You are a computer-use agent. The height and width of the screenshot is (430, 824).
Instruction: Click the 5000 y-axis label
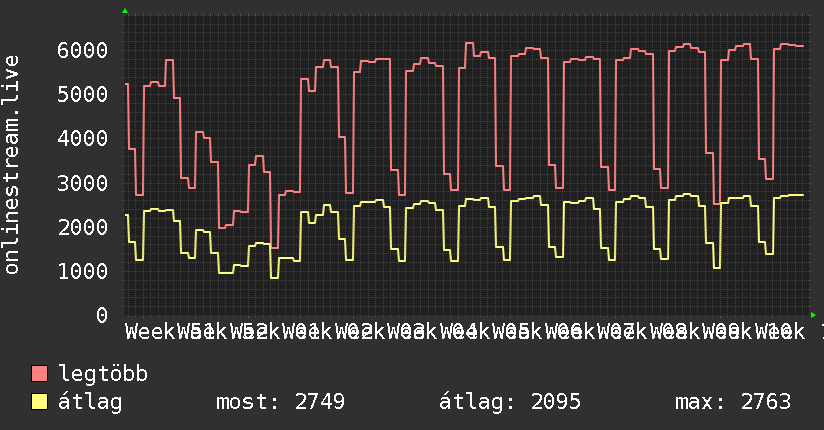tap(83, 95)
